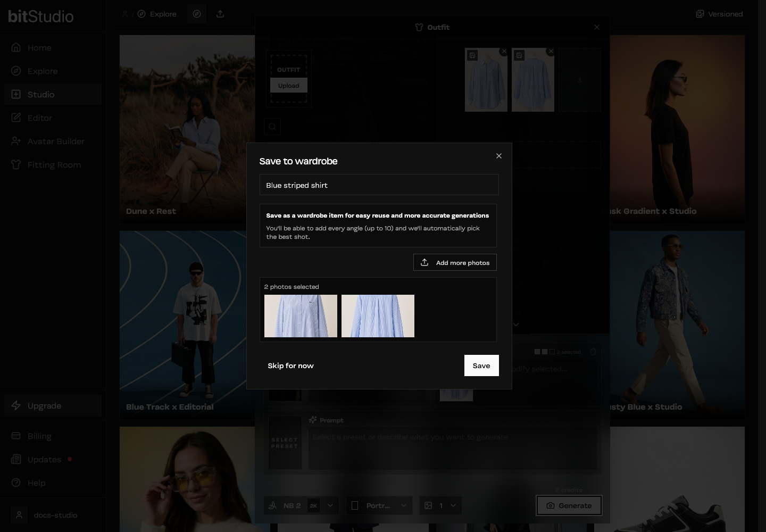Collapse the panel using the chevron below the dialog
Viewport: 766px width, 532px height.
515,324
